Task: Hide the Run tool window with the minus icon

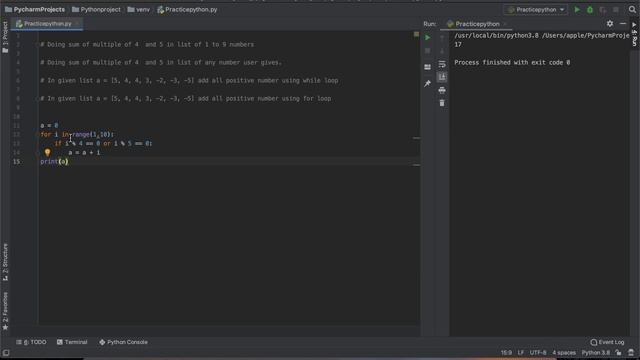Action: click(623, 24)
